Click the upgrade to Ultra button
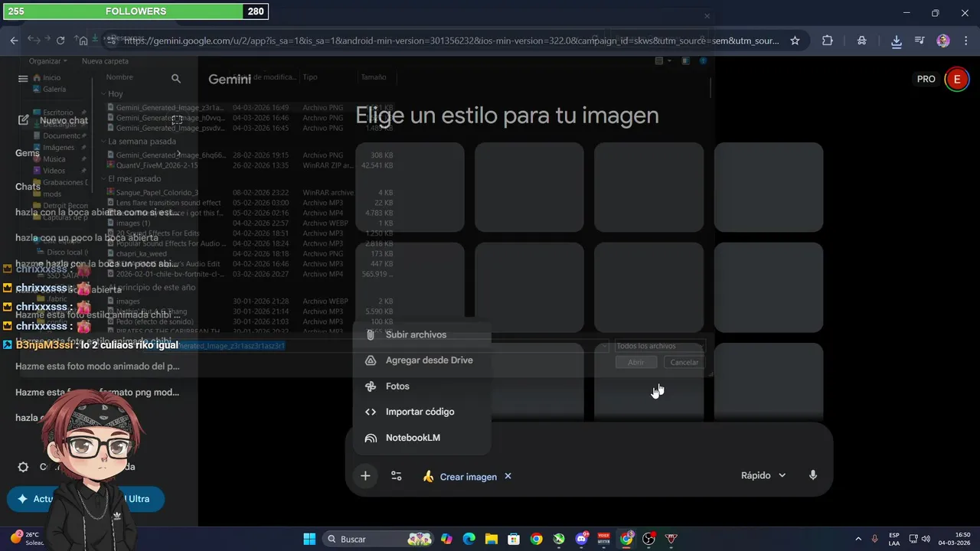Screen dimensions: 980x551 tap(86, 499)
